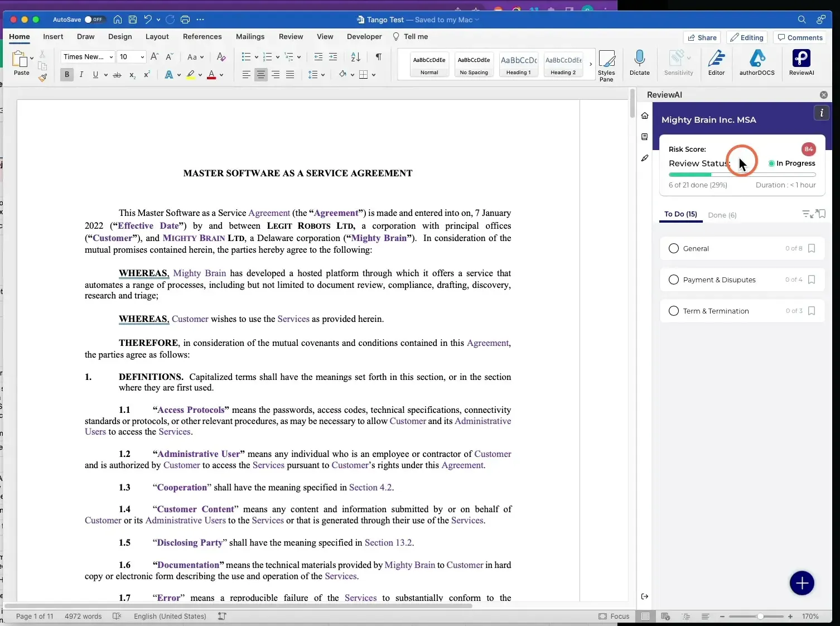The height and width of the screenshot is (626, 840).
Task: Click the ReviewAI sign-out arrow icon
Action: coord(645,596)
